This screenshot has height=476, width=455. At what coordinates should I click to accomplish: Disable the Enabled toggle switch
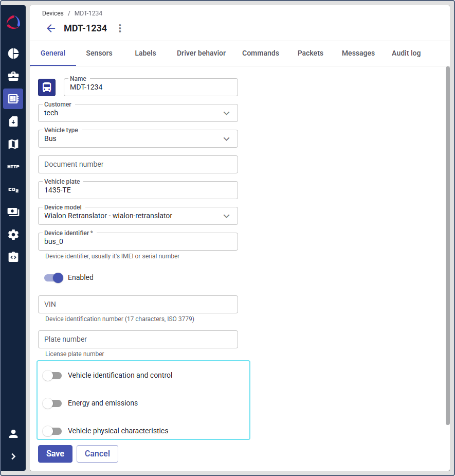pos(53,278)
